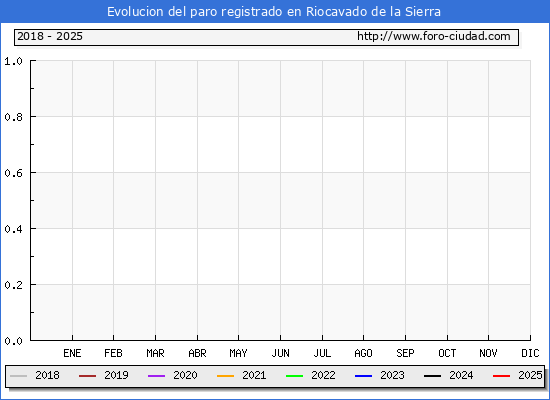
Task: Click the SEP month axis label
Action: tap(405, 353)
